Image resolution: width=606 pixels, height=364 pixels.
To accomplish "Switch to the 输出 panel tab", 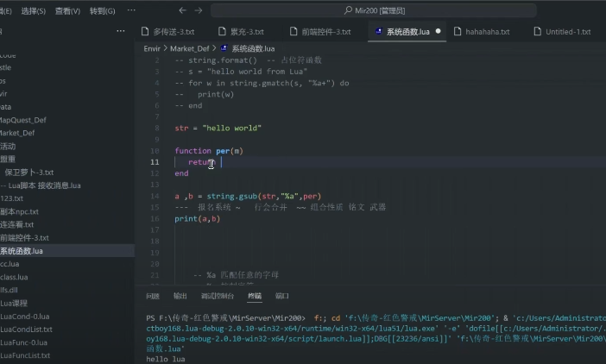I will click(180, 295).
